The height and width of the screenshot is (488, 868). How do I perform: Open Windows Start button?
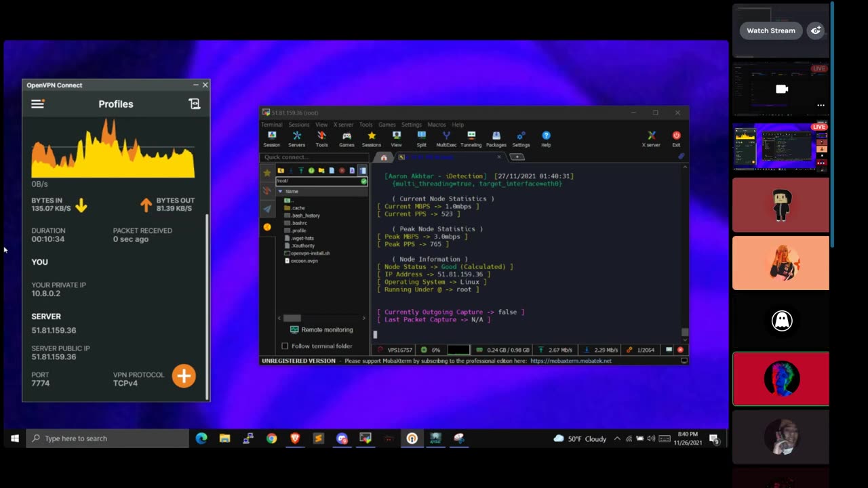click(14, 439)
